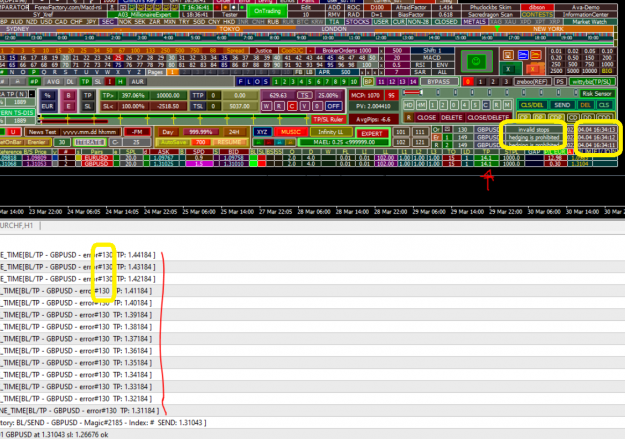This screenshot has height=439, width=625.
Task: Select the METALS category tab
Action: coord(474,22)
